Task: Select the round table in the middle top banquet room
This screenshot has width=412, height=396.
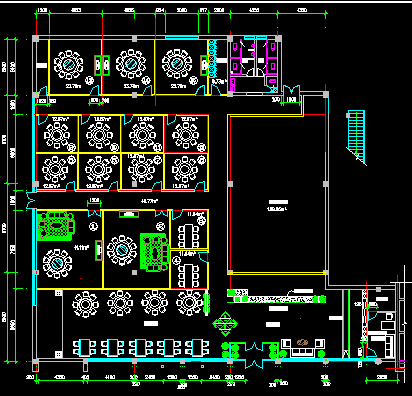Action: (x=131, y=64)
